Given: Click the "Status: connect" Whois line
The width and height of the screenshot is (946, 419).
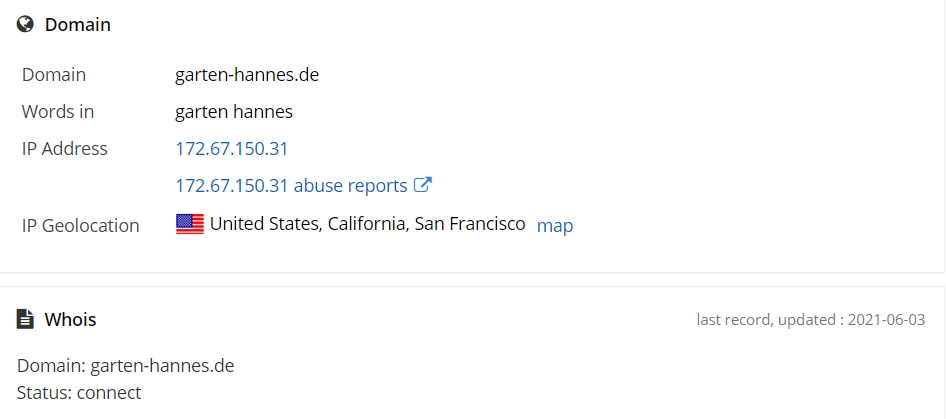Looking at the screenshot, I should coord(79,393).
